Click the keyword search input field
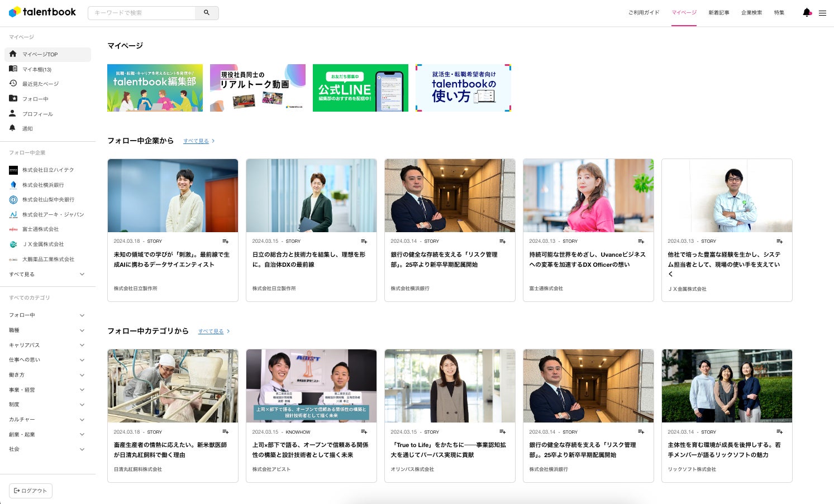The width and height of the screenshot is (834, 504). (142, 13)
